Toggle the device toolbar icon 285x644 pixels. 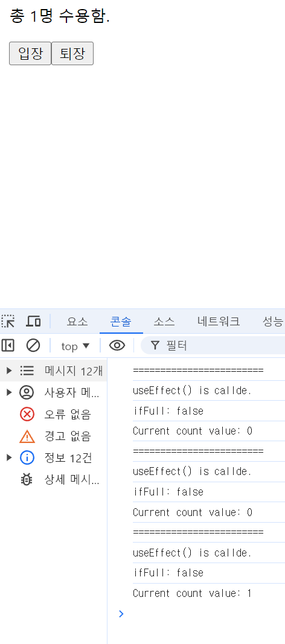tap(33, 321)
